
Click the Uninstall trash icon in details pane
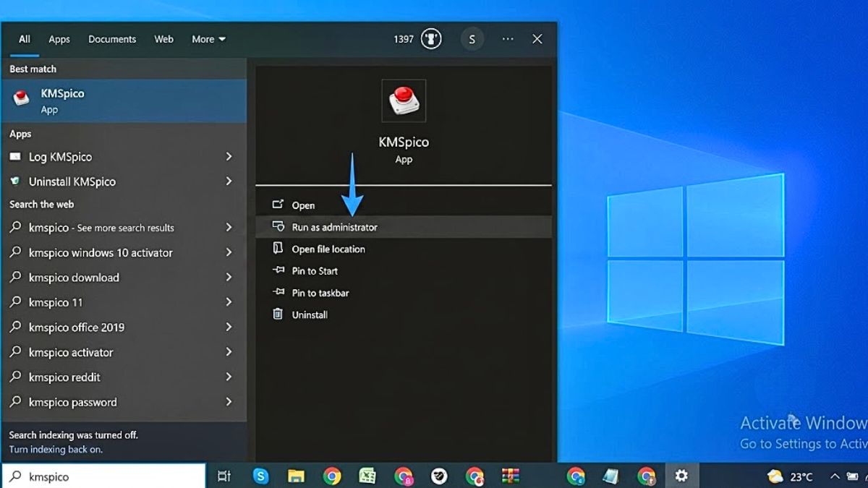tap(278, 314)
